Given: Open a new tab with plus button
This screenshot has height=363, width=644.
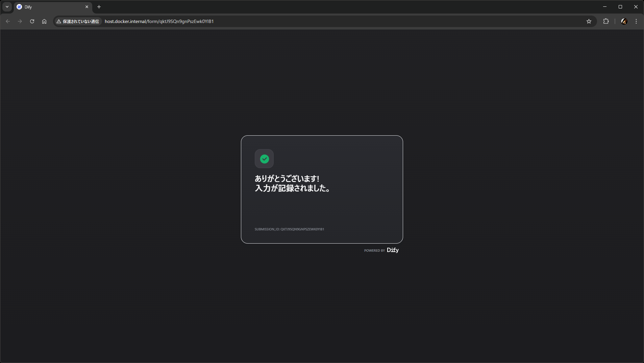Looking at the screenshot, I should (x=99, y=7).
